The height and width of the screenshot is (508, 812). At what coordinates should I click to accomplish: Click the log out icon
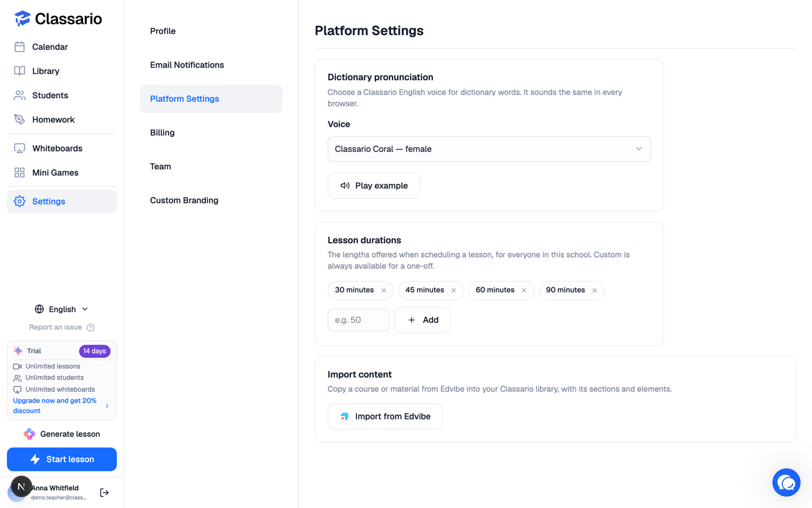click(x=104, y=493)
